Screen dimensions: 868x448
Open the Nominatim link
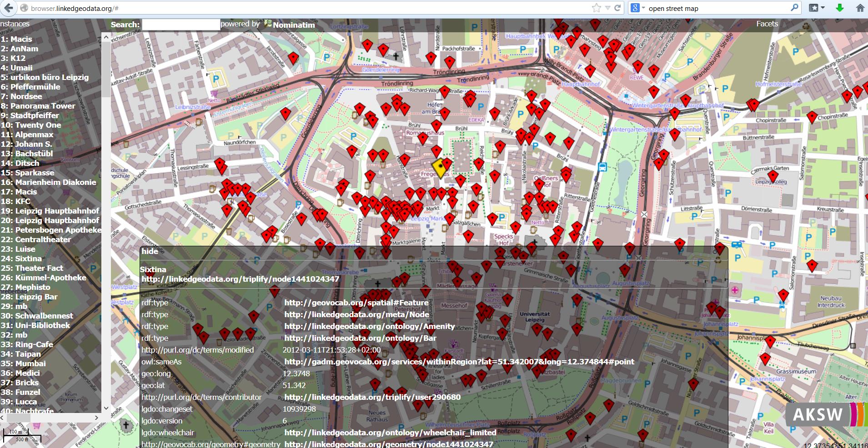point(294,25)
